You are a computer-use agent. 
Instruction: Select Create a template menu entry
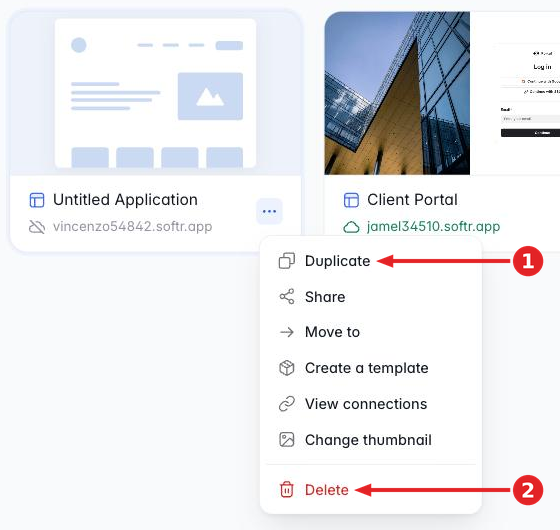pyautogui.click(x=371, y=368)
